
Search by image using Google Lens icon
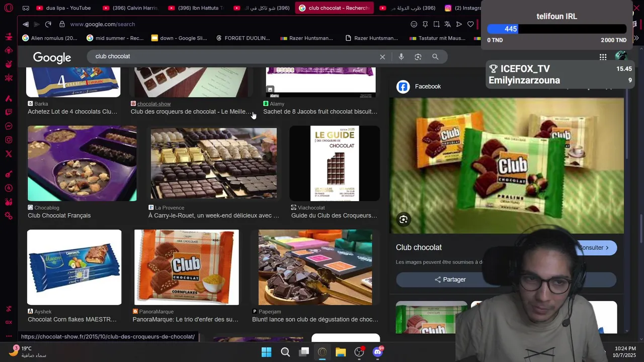(418, 57)
